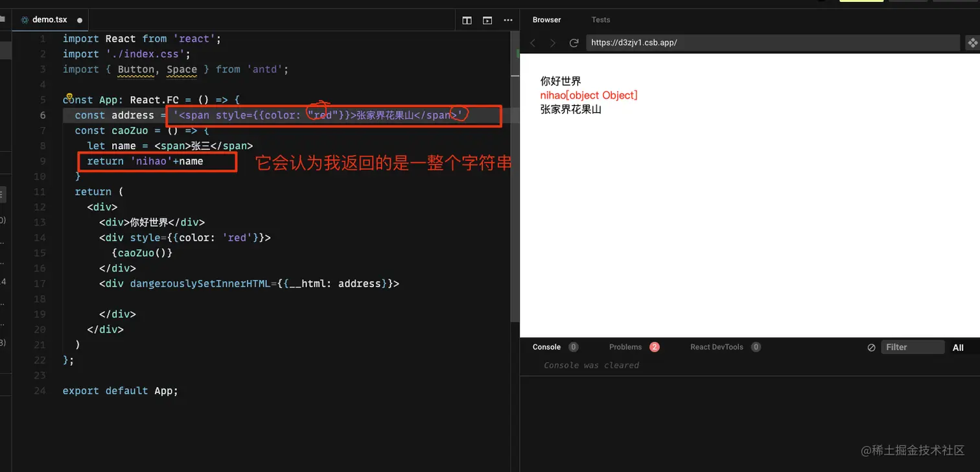This screenshot has height=472, width=980.
Task: Select the Console tab
Action: tap(546, 347)
